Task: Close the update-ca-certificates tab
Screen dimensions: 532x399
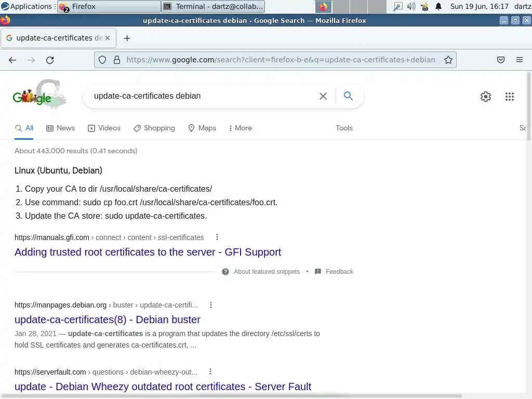Action: click(x=108, y=38)
